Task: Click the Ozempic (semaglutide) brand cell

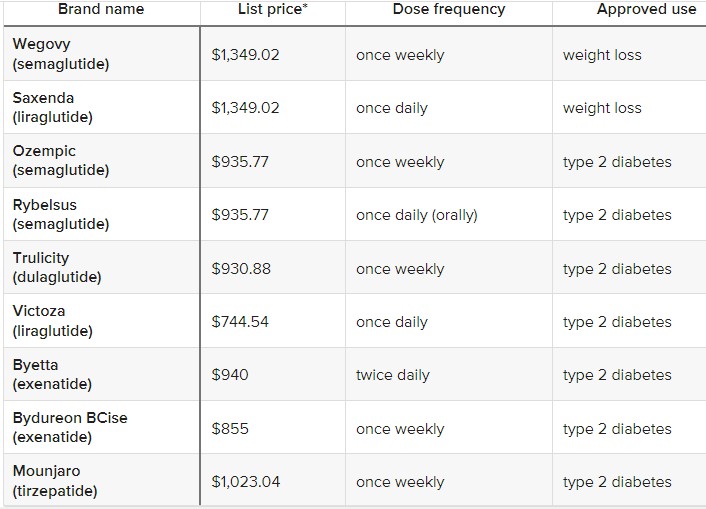Action: (x=61, y=161)
